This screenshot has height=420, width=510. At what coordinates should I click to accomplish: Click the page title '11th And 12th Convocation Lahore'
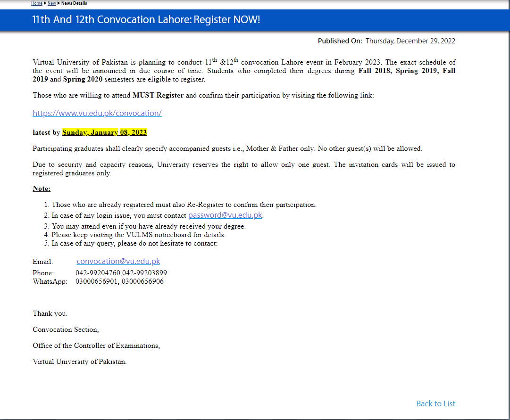[146, 19]
